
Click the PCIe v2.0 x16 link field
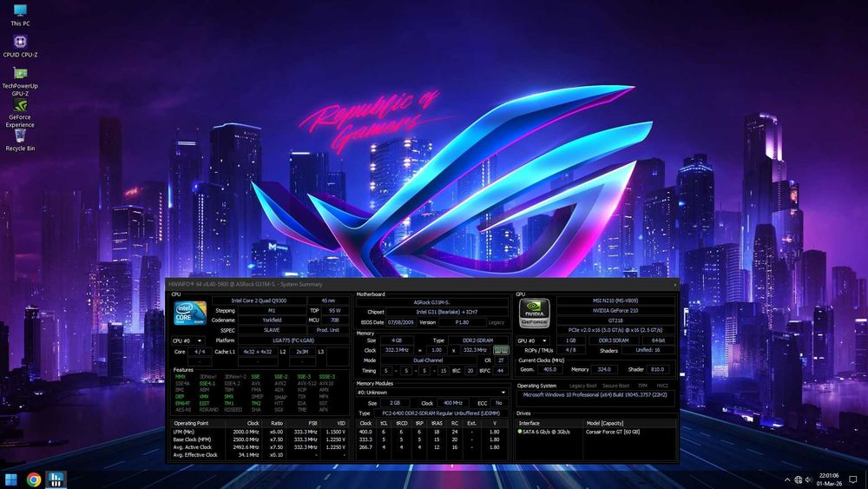[x=615, y=330]
